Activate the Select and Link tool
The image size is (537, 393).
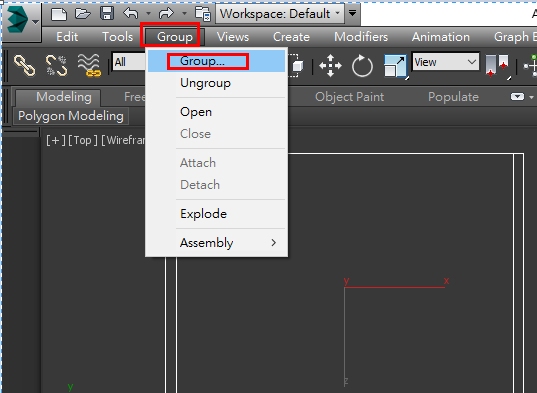(x=24, y=65)
